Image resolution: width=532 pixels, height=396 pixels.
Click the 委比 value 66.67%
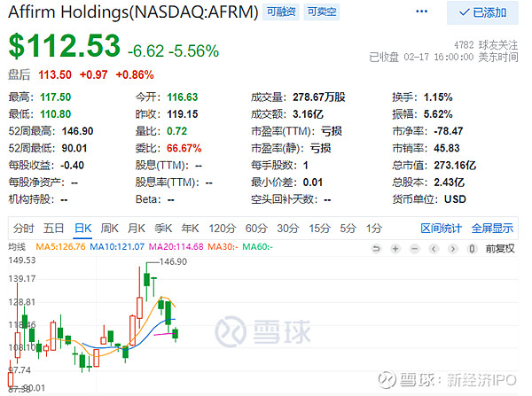tap(184, 148)
